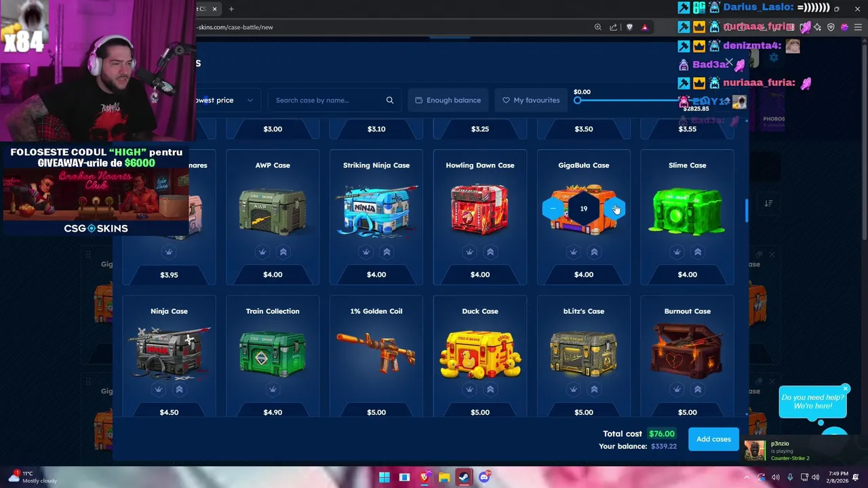Screen dimensions: 868x488
Task: Toggle the My favourites filter
Action: coord(530,100)
